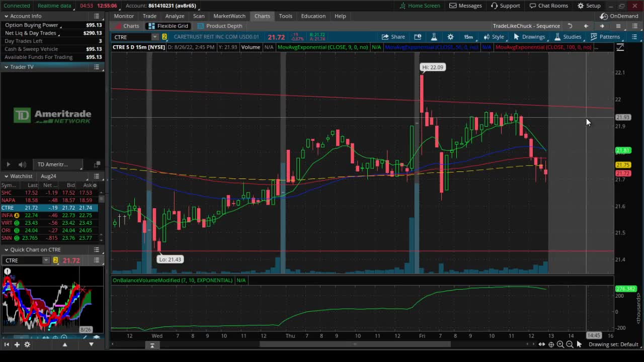
Task: Open the Aug24 watchlist selector
Action: (x=48, y=176)
